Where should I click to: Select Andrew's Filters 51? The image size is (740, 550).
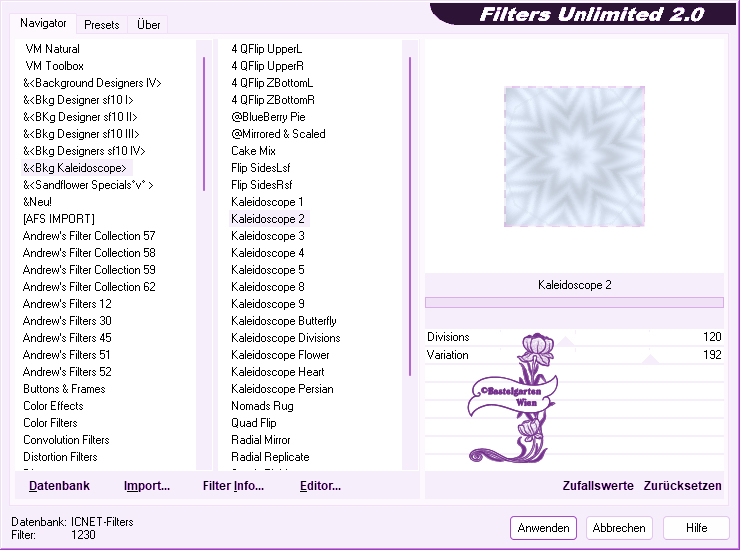[67, 355]
